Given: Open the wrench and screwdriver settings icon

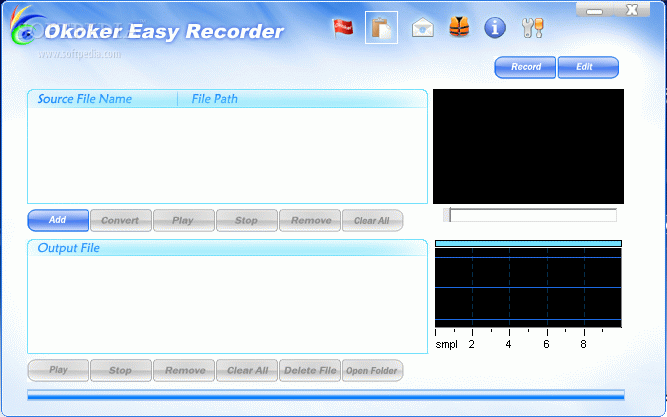Looking at the screenshot, I should pos(532,28).
